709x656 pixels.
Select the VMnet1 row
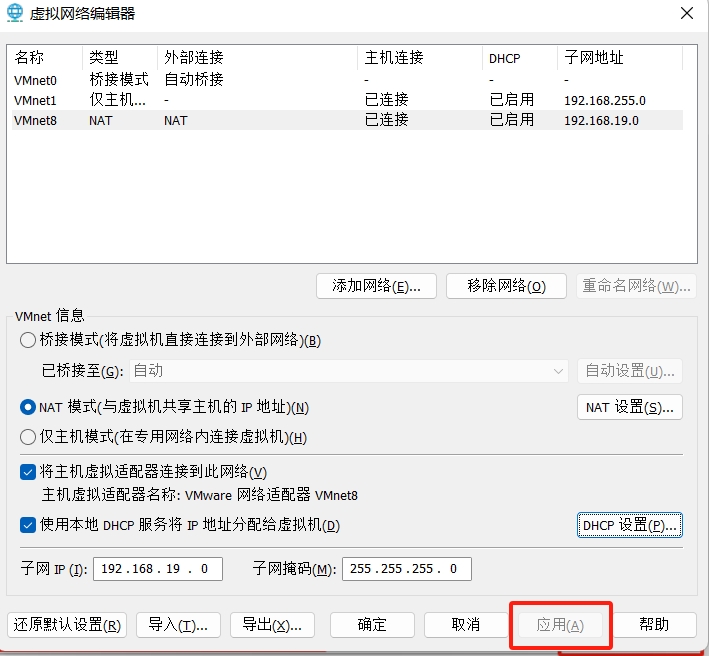click(347, 100)
